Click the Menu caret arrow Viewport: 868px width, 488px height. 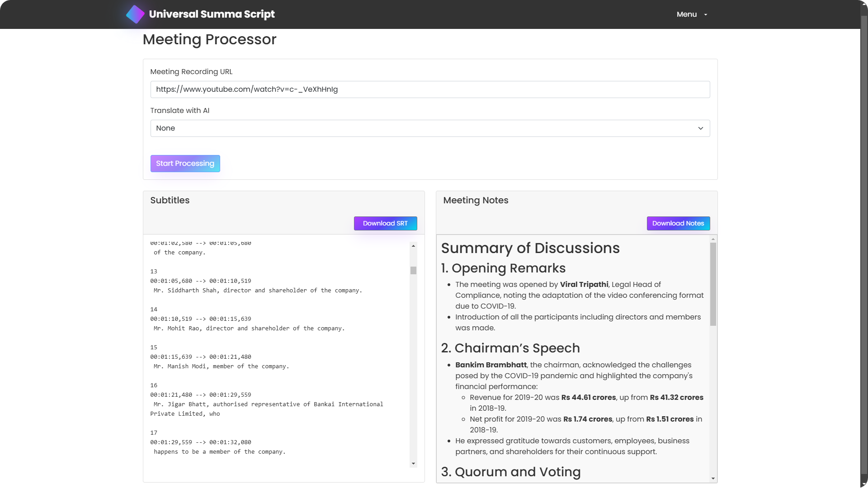point(705,15)
